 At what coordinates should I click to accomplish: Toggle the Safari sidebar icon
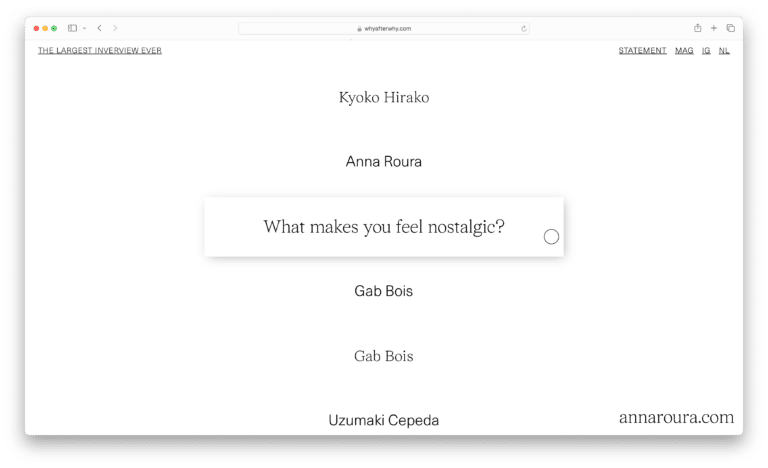[72, 28]
